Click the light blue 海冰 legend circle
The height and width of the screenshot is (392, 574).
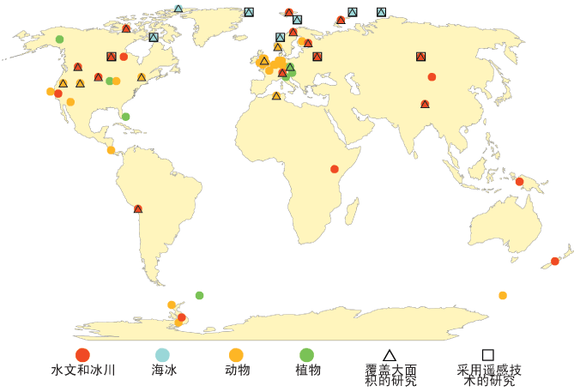click(163, 355)
